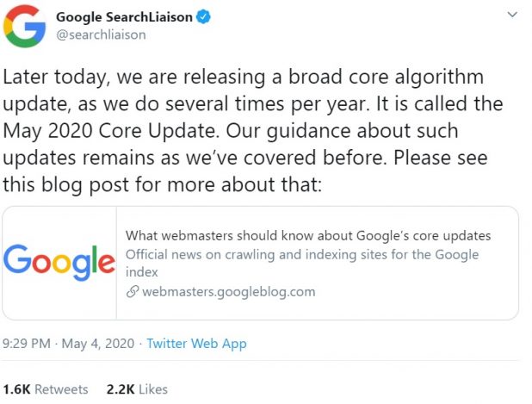
Task: Click the 9:29 PM timestamp
Action: point(27,343)
